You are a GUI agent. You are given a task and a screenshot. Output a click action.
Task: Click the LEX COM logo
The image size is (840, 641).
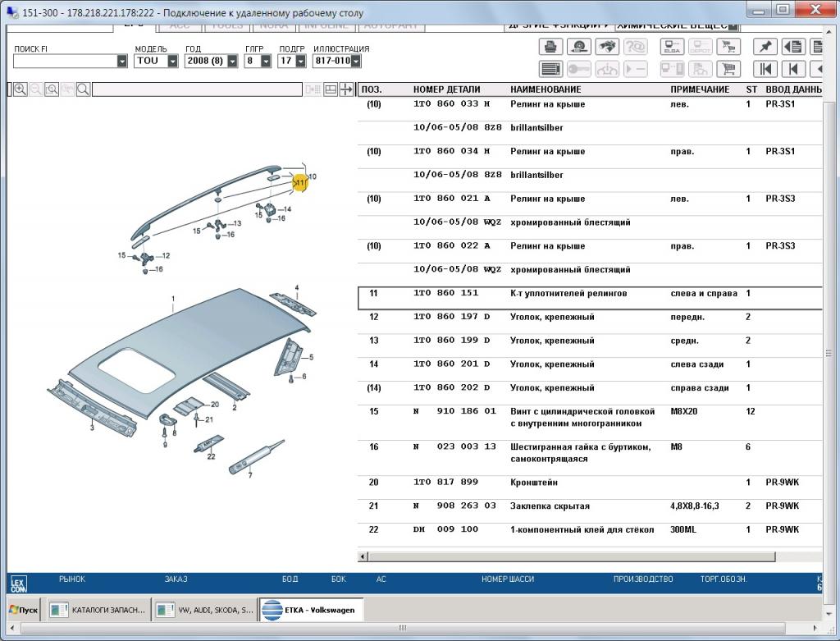(x=18, y=584)
